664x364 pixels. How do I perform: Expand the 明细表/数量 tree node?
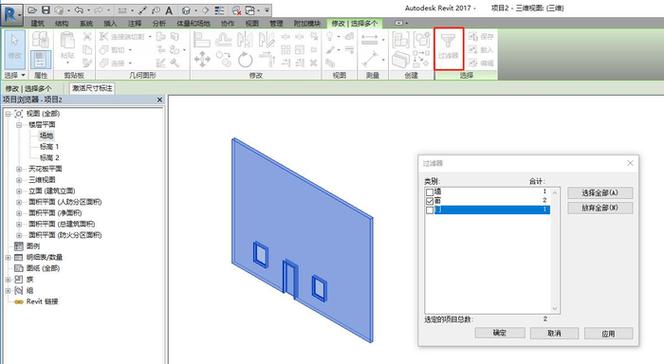click(8, 257)
